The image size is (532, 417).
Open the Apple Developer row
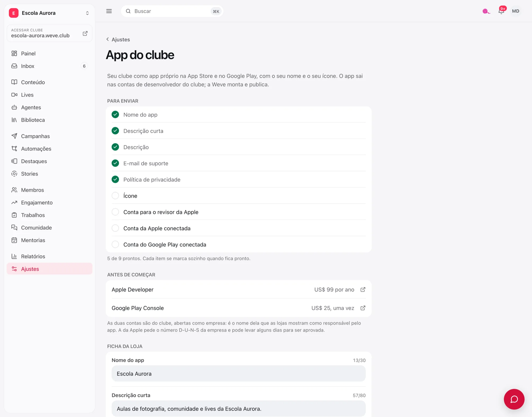239,289
